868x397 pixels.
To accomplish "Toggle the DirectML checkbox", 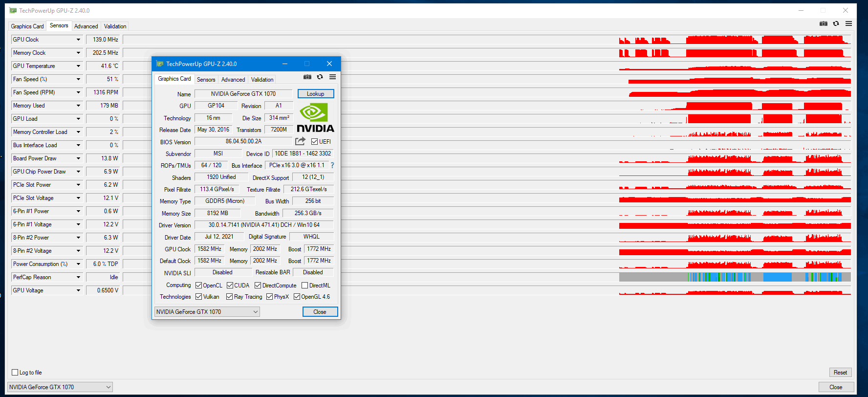I will click(x=305, y=286).
